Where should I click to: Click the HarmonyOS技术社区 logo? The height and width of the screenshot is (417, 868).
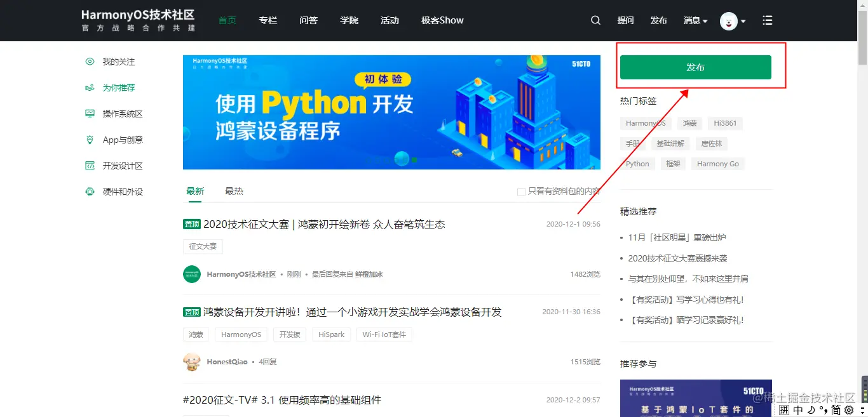(x=138, y=20)
